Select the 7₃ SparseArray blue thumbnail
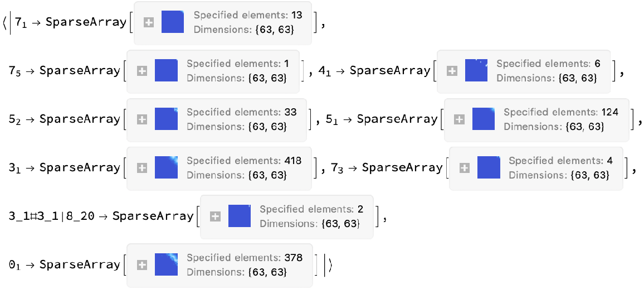 pos(489,167)
